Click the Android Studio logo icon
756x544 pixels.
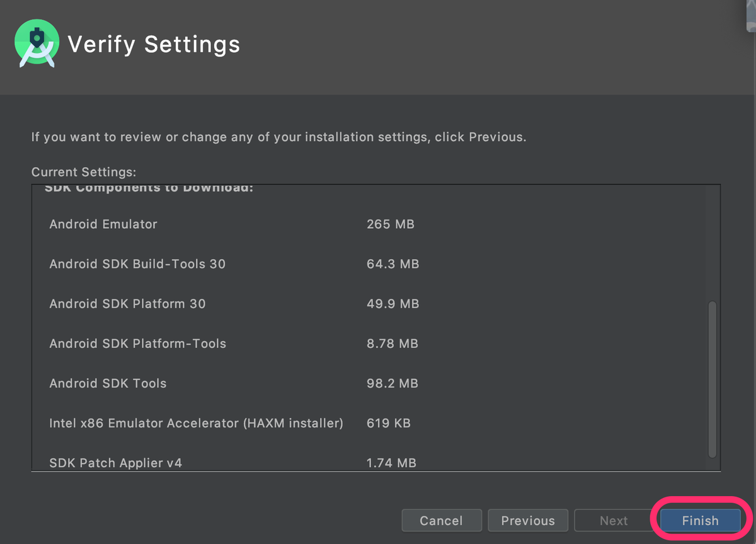(x=37, y=43)
